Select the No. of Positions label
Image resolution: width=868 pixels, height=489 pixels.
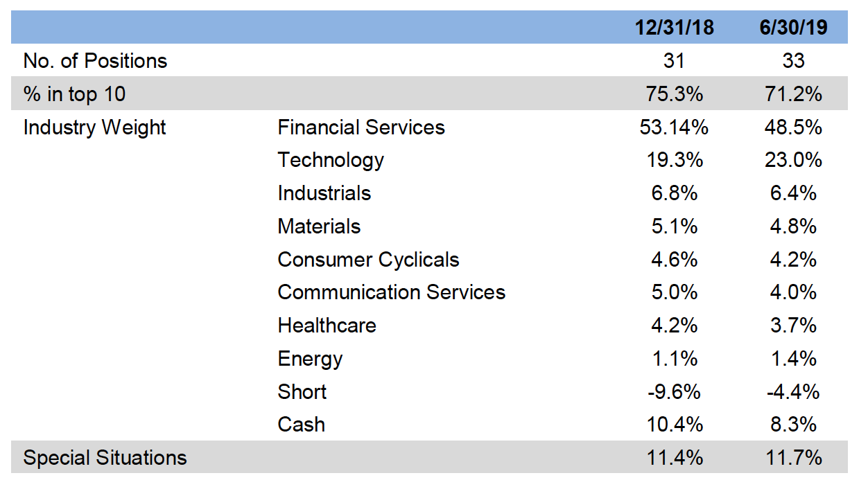tap(96, 61)
